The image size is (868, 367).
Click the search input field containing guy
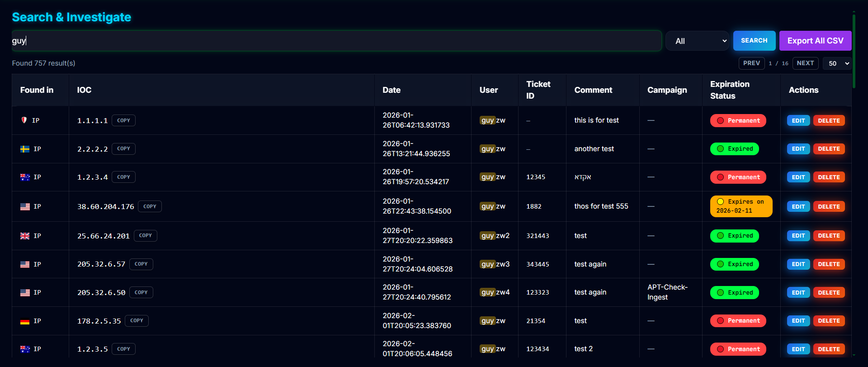[336, 41]
